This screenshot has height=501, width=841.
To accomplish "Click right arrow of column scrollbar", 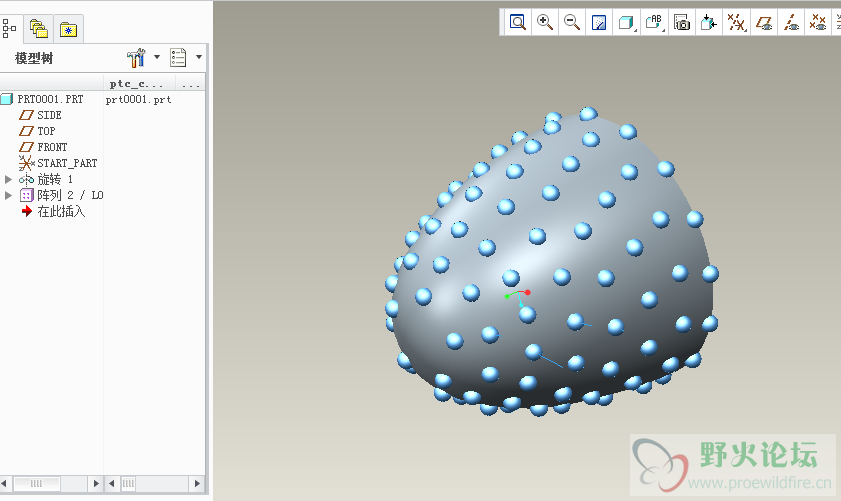I will click(197, 483).
